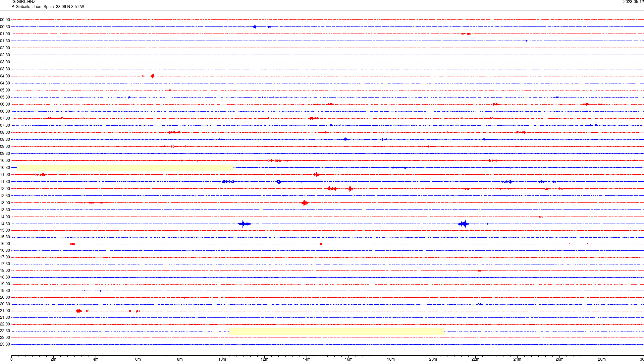
Task: Click the red event spike on the 04:00 trace
Action: [x=153, y=76]
